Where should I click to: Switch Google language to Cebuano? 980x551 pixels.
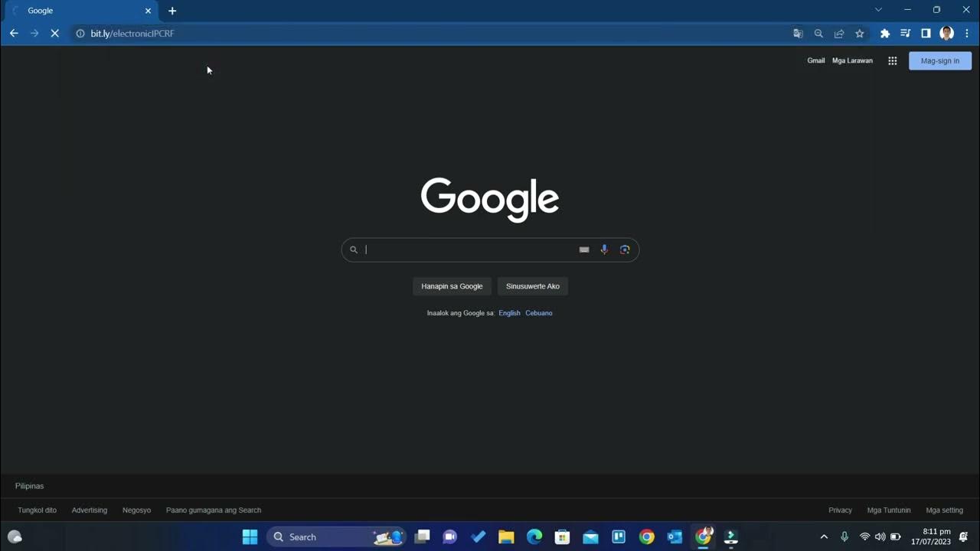(x=539, y=313)
